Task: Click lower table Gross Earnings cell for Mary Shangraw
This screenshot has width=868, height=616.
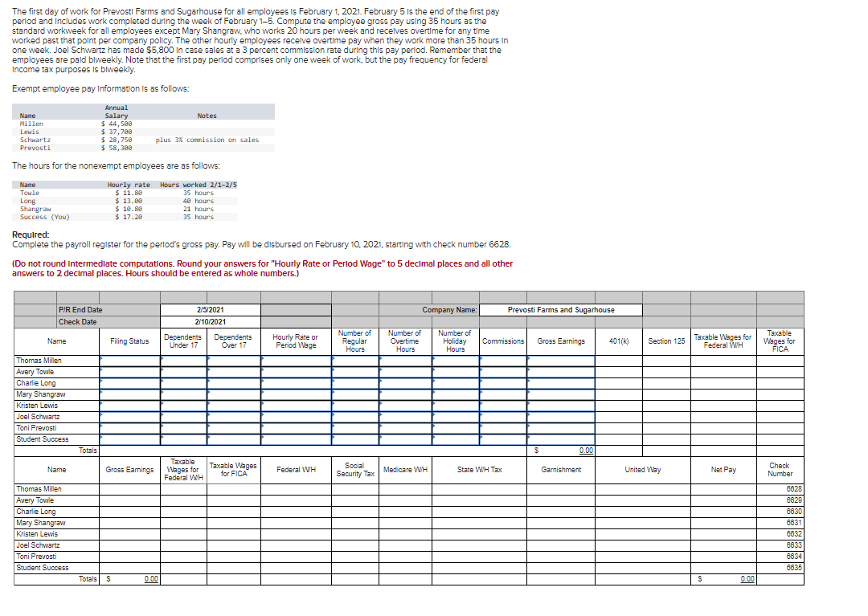Action: point(130,523)
